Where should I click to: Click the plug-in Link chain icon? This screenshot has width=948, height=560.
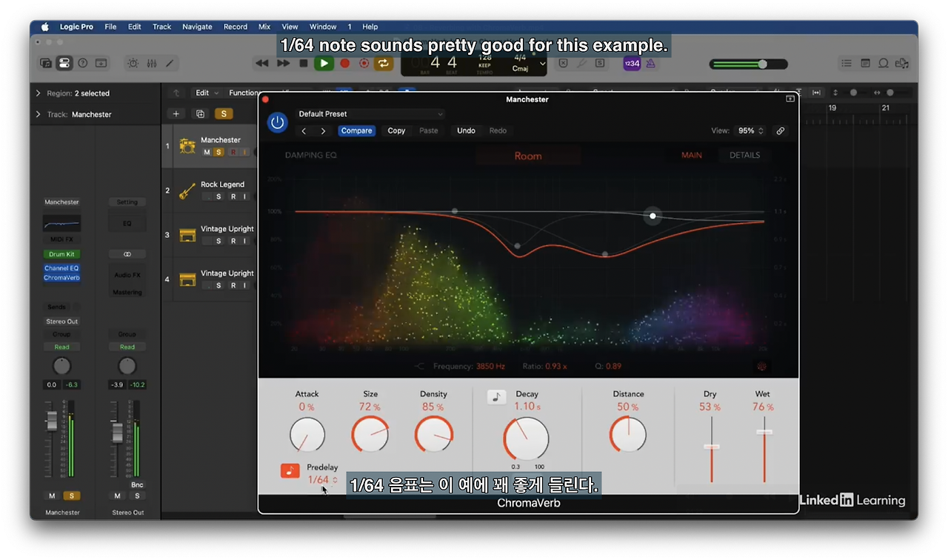pos(780,130)
